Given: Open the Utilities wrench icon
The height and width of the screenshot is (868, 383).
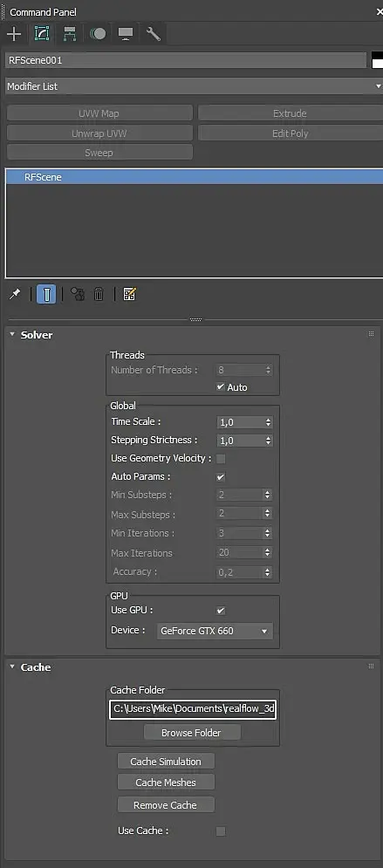Looking at the screenshot, I should [154, 34].
